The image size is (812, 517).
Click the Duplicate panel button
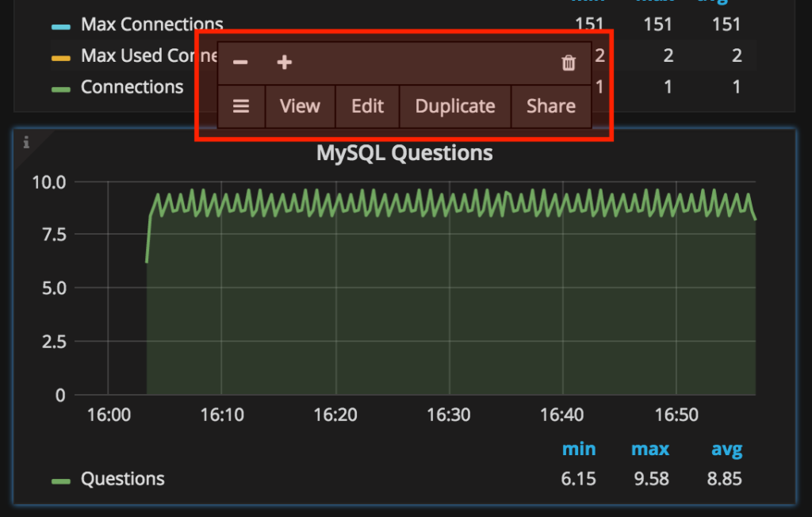click(454, 106)
